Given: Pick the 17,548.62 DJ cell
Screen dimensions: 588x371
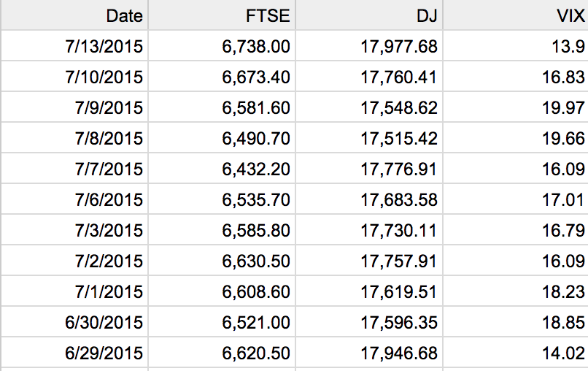Looking at the screenshot, I should (369, 107).
